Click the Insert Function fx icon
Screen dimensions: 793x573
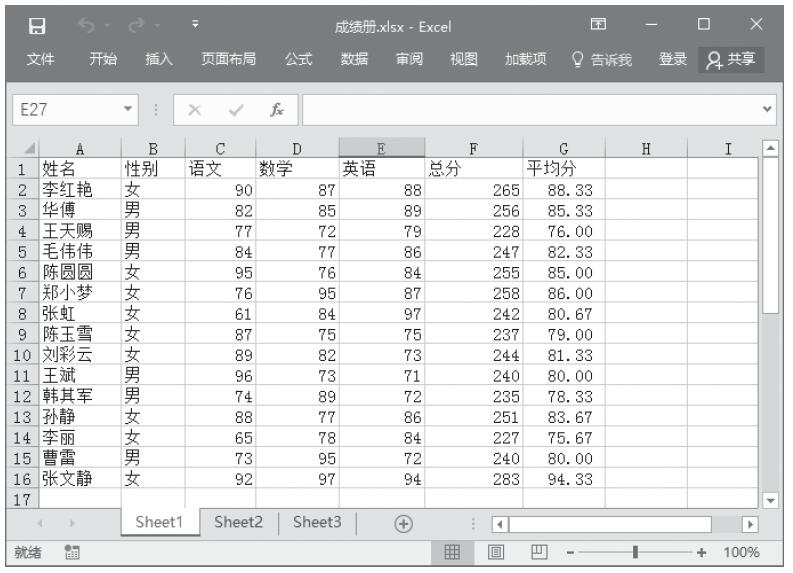[275, 109]
